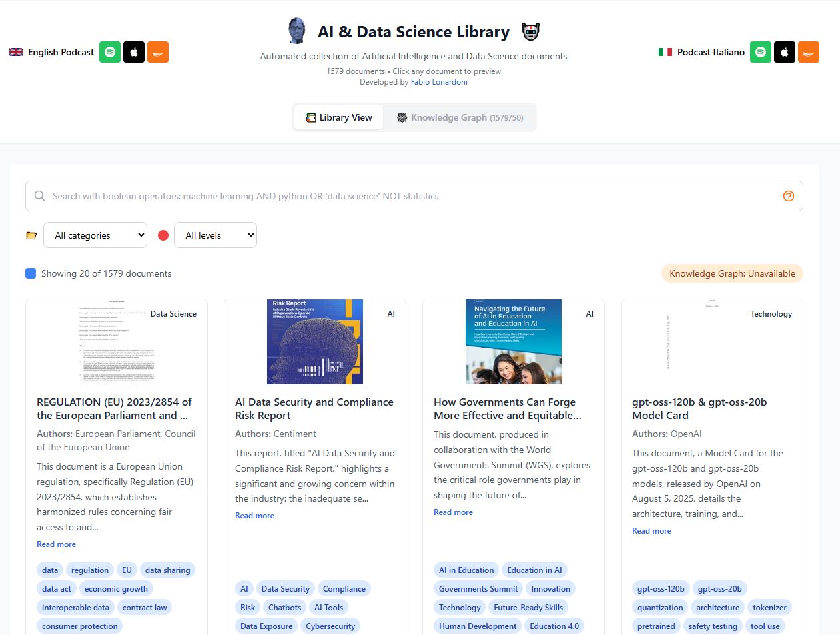Open the English podcast on Apple Podcasts
Screen dimensions: 840x635
[133, 51]
